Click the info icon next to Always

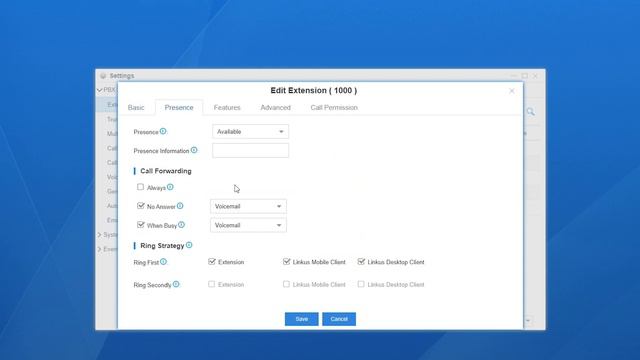(170, 187)
